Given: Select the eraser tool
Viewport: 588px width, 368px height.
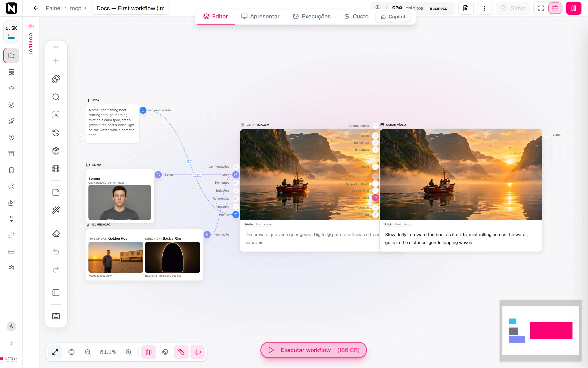Looking at the screenshot, I should (x=56, y=233).
